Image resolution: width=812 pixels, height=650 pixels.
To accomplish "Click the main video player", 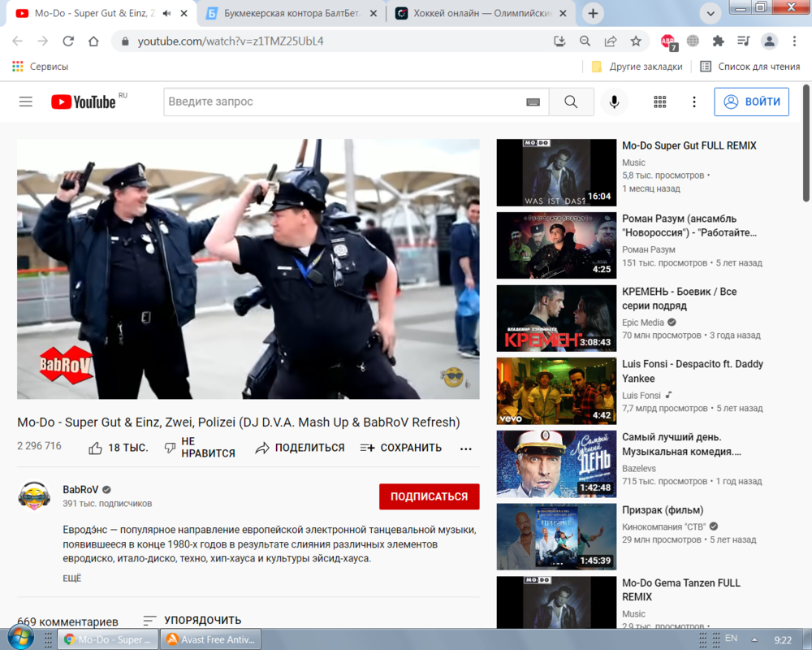I will 248,269.
